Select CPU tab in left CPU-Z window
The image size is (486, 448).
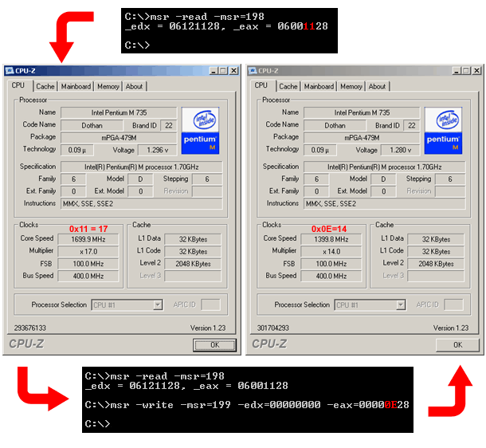(x=18, y=85)
